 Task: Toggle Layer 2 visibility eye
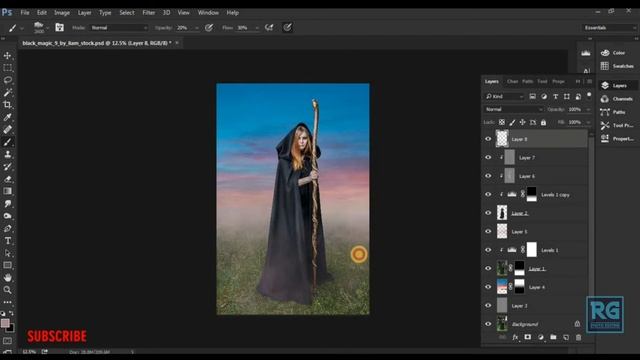[x=488, y=213]
